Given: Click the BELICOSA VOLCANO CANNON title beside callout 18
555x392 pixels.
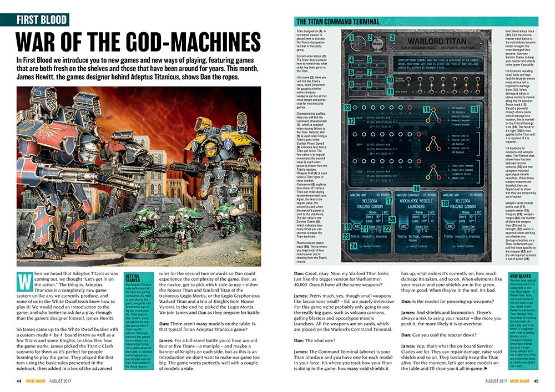Looking at the screenshot, I should 463,203.
